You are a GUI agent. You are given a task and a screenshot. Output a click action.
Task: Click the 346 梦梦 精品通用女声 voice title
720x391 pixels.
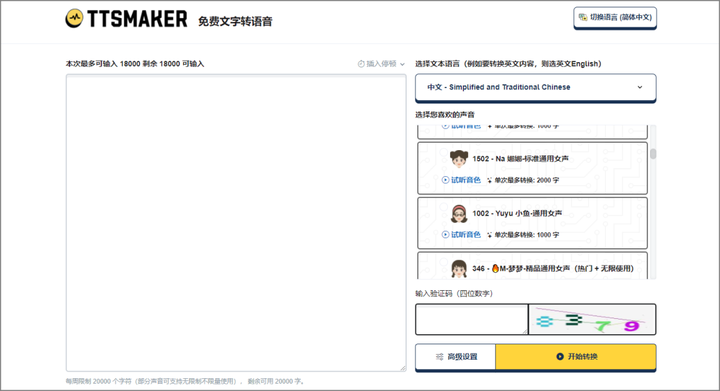tap(553, 268)
